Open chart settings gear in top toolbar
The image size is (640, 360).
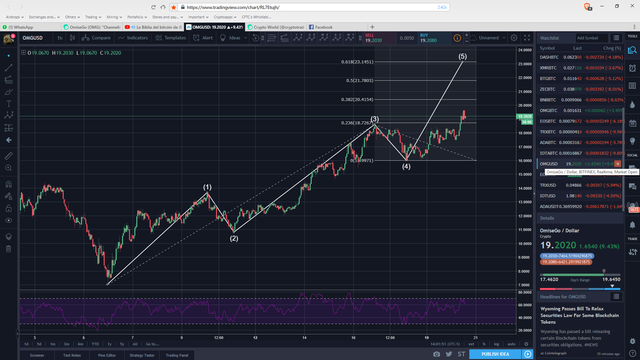point(514,38)
